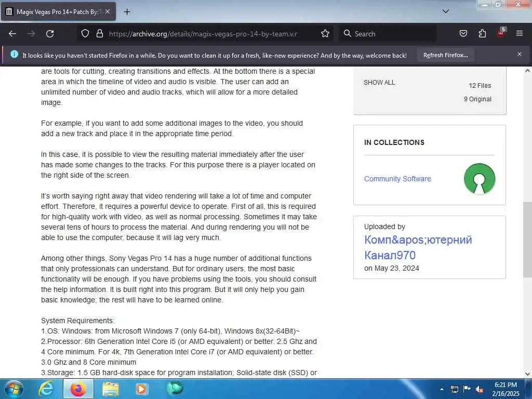Image resolution: width=532 pixels, height=399 pixels.
Task: Open the 12 Files link
Action: (x=480, y=86)
